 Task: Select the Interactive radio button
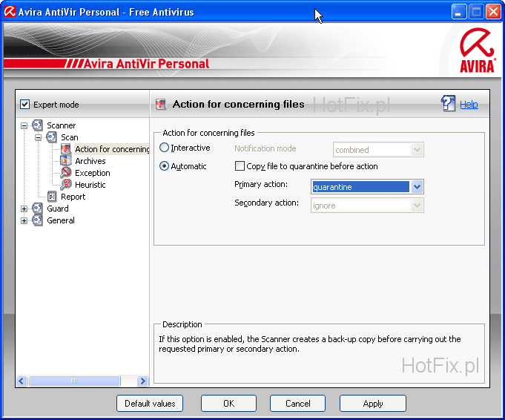click(165, 148)
